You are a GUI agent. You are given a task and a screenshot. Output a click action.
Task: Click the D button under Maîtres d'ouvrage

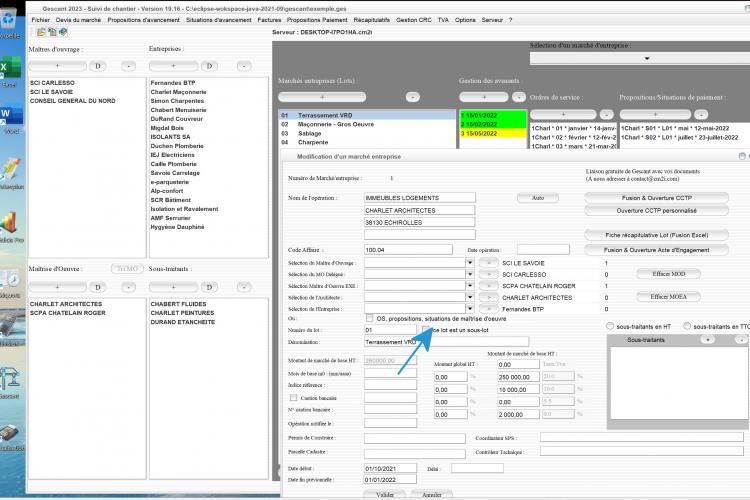98,66
